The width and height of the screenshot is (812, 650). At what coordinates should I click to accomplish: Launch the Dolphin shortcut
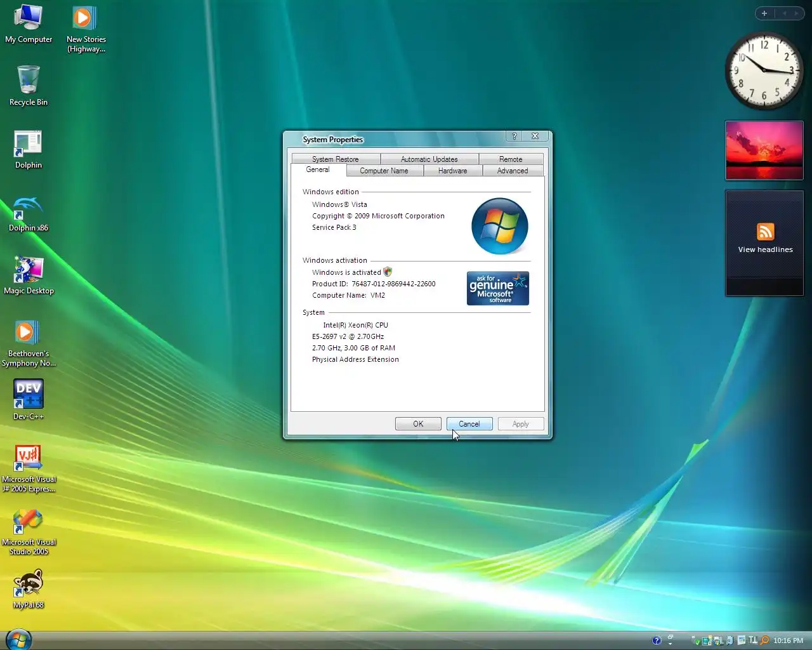point(29,150)
